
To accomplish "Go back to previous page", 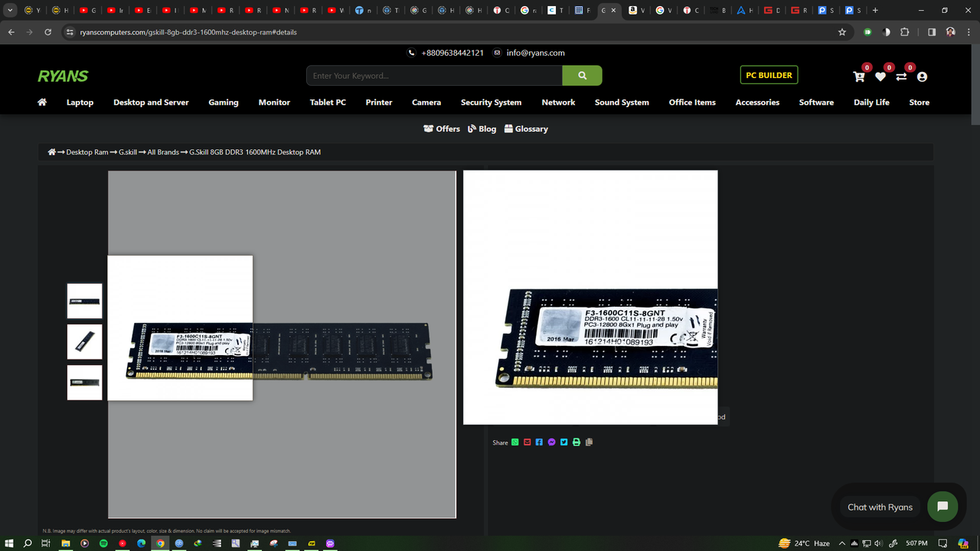I will [x=11, y=32].
